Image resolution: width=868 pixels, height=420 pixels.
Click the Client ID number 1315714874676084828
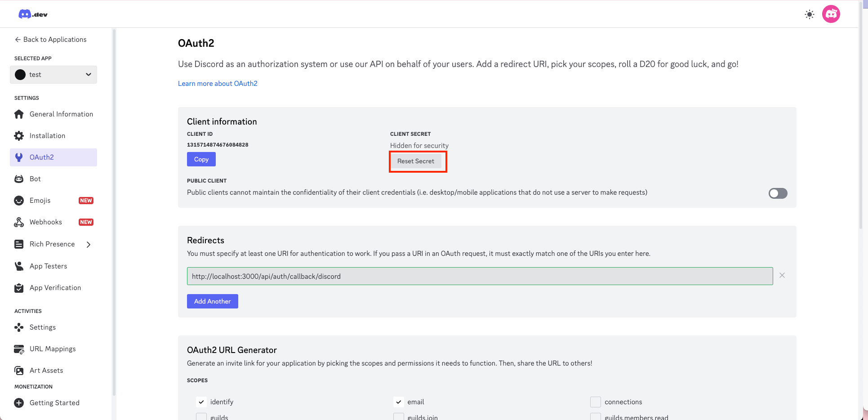(x=218, y=145)
